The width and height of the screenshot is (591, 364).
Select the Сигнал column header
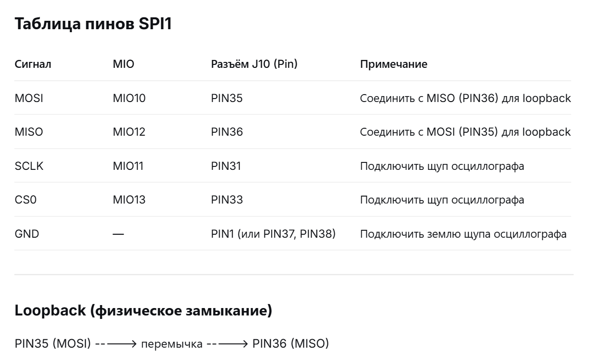[x=33, y=64]
